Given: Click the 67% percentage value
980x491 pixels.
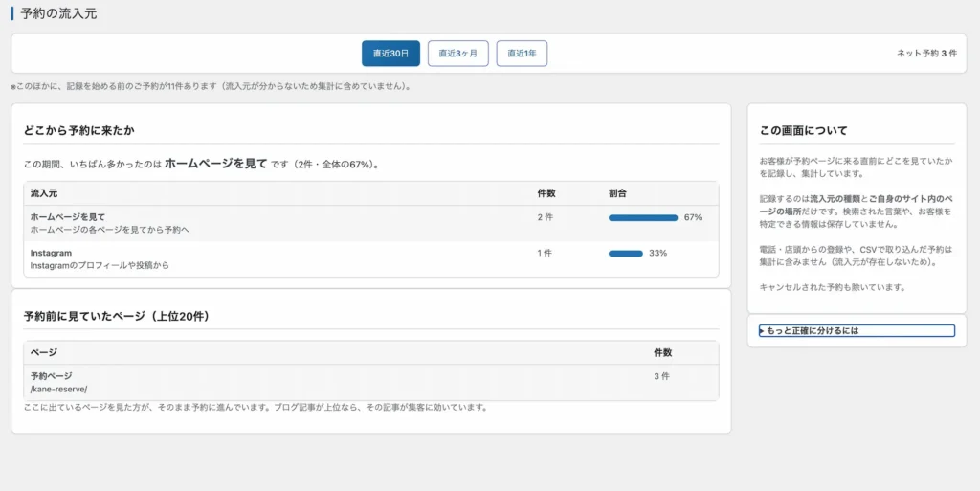Looking at the screenshot, I should coord(693,217).
